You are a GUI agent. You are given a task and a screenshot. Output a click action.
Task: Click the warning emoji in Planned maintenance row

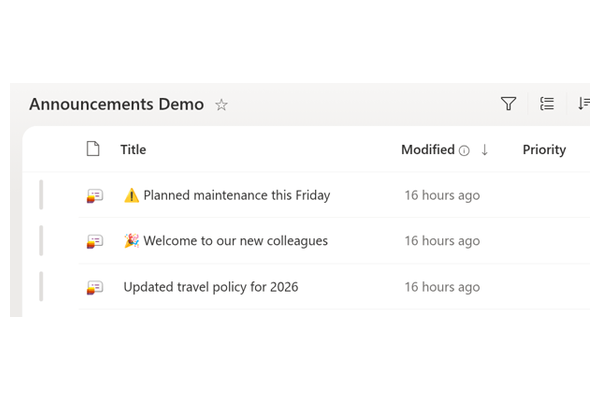pos(131,195)
